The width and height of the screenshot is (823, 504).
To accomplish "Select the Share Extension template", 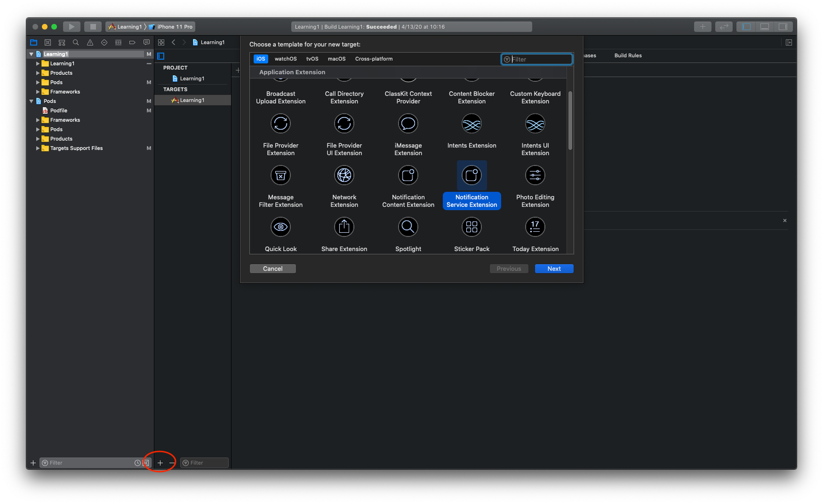I will tap(344, 234).
